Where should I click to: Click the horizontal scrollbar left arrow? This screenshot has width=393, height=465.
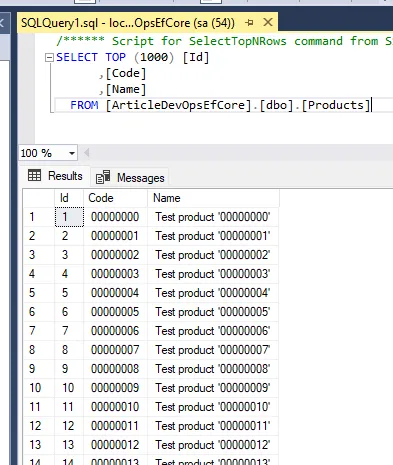(x=87, y=153)
